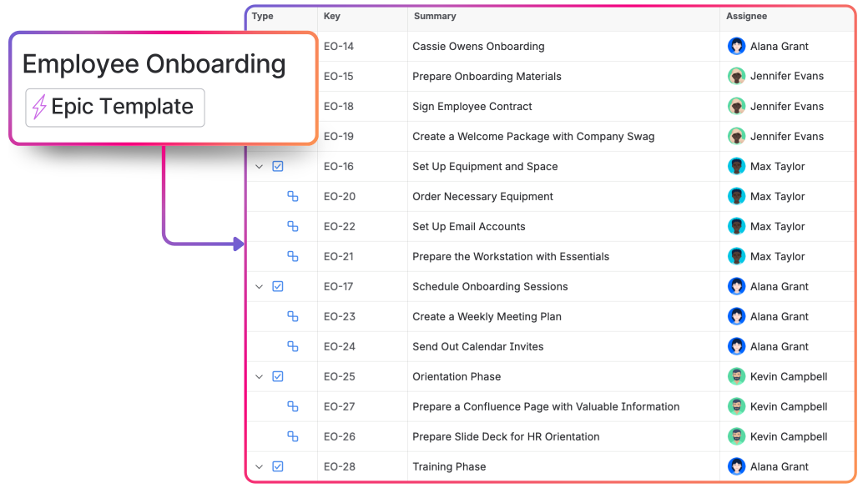Click Jennifer Evans' avatar on EO-15
The height and width of the screenshot is (488, 868).
tap(736, 76)
